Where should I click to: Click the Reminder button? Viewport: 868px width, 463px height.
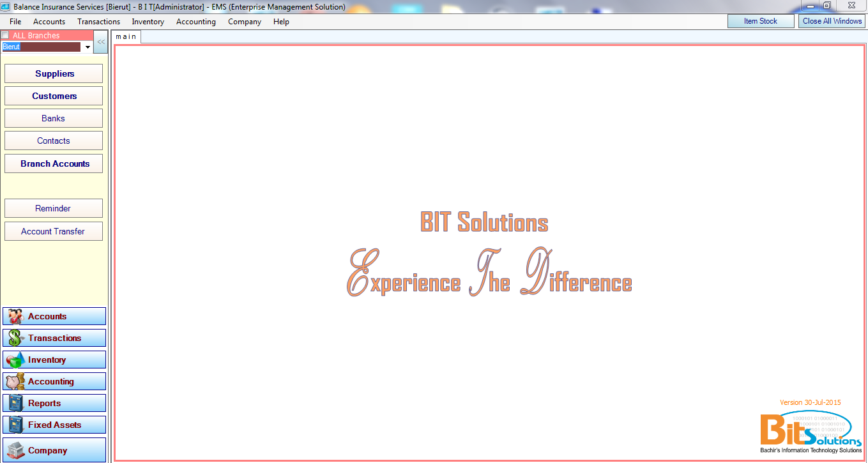pyautogui.click(x=54, y=208)
